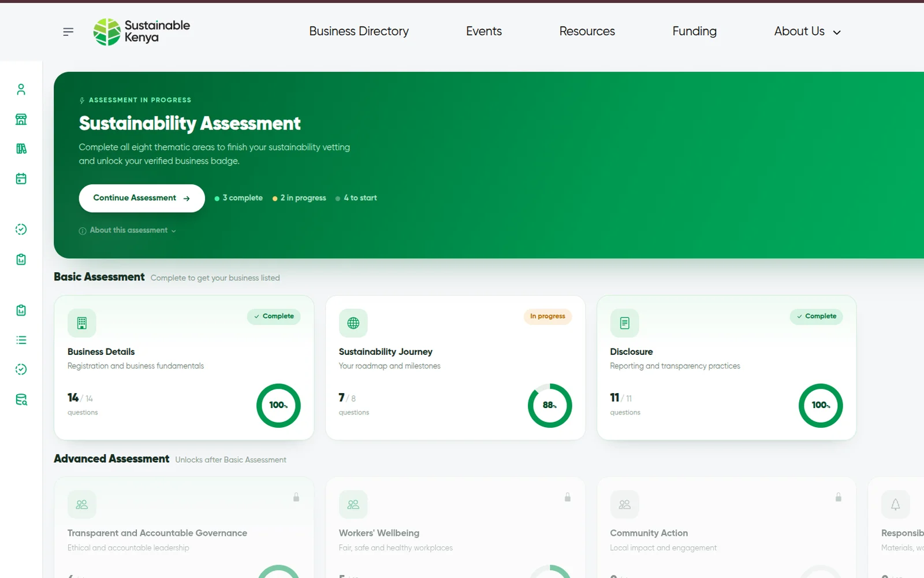Open the calendar sidebar icon
Screen dimensions: 924x578
[x=21, y=179]
